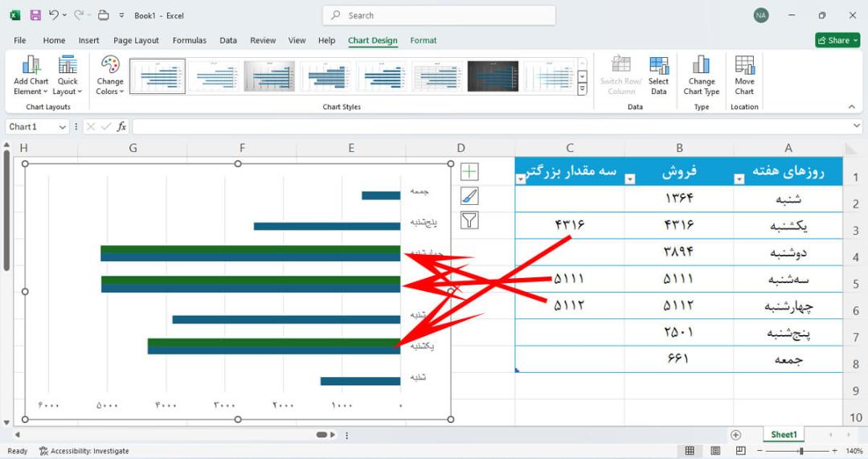Image resolution: width=868 pixels, height=459 pixels.
Task: Select the dark background chart style
Action: [x=493, y=76]
